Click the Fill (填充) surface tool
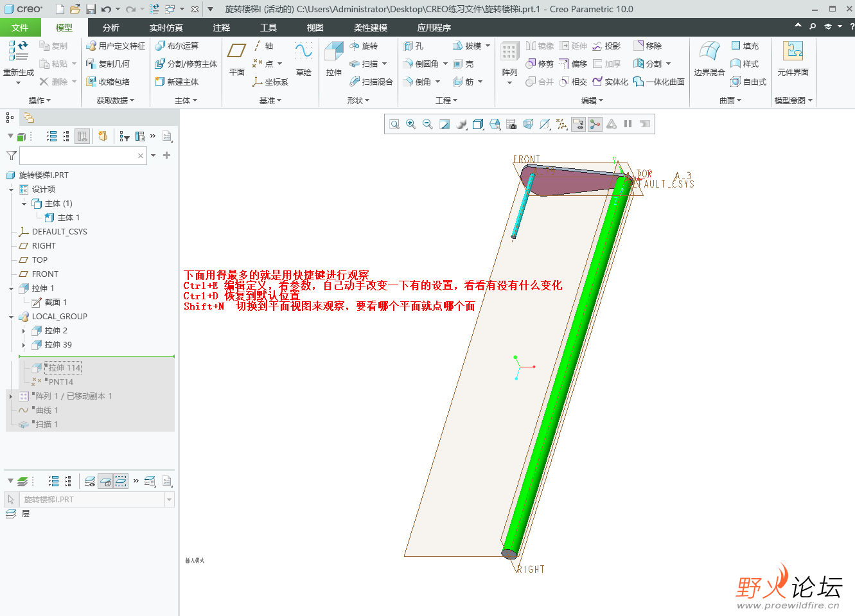855x616 pixels. click(x=745, y=46)
